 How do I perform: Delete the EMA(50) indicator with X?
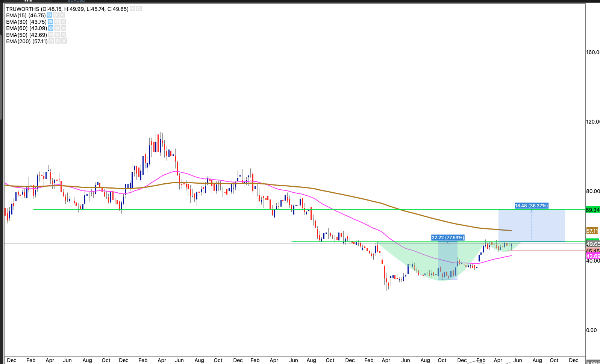[64, 35]
